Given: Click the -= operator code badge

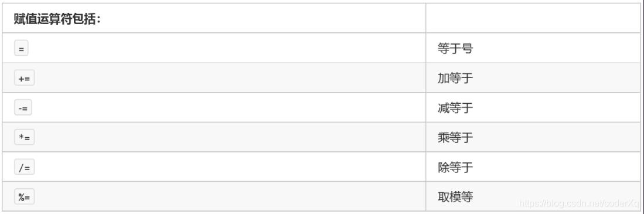Looking at the screenshot, I should click(x=23, y=108).
